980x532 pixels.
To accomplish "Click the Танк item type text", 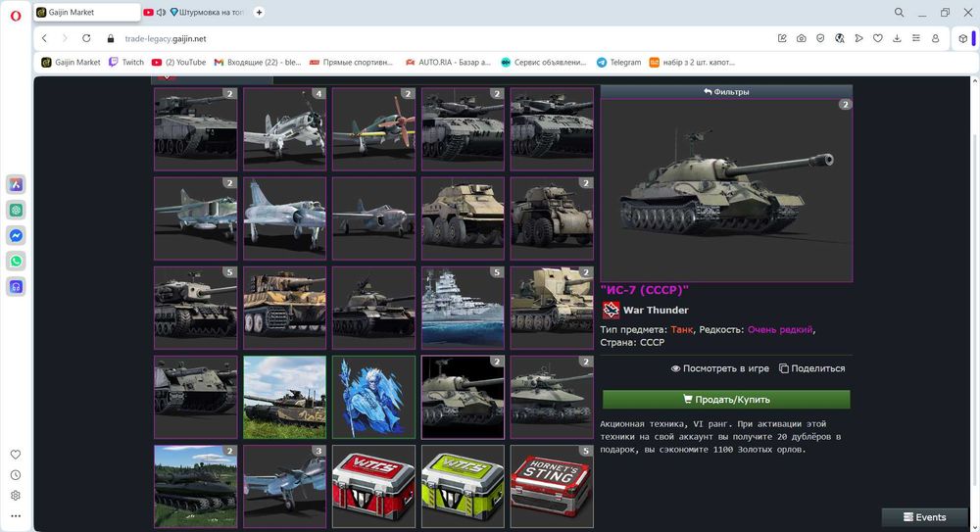I will (x=682, y=329).
